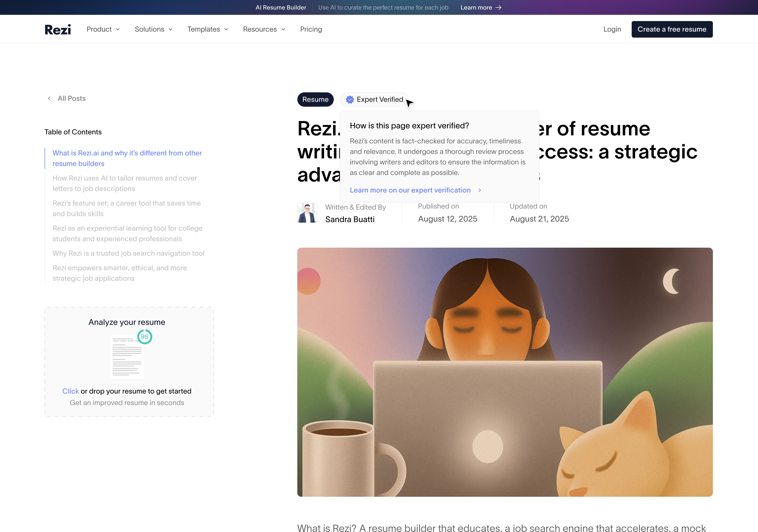
Task: Expand the Product dropdown menu
Action: 103,29
